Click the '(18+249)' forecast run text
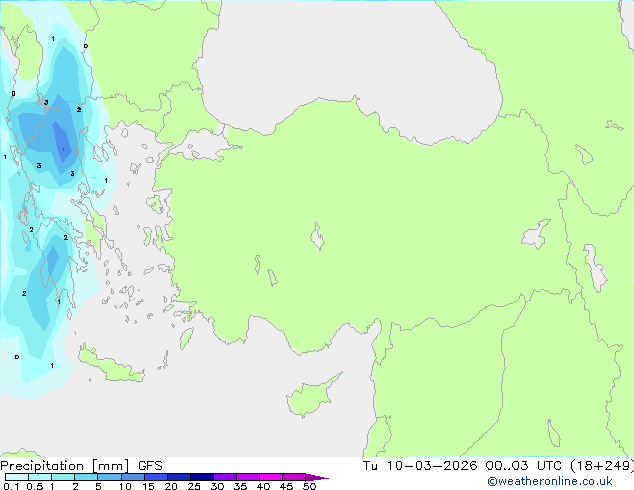Image resolution: width=634 pixels, height=490 pixels. [x=602, y=466]
